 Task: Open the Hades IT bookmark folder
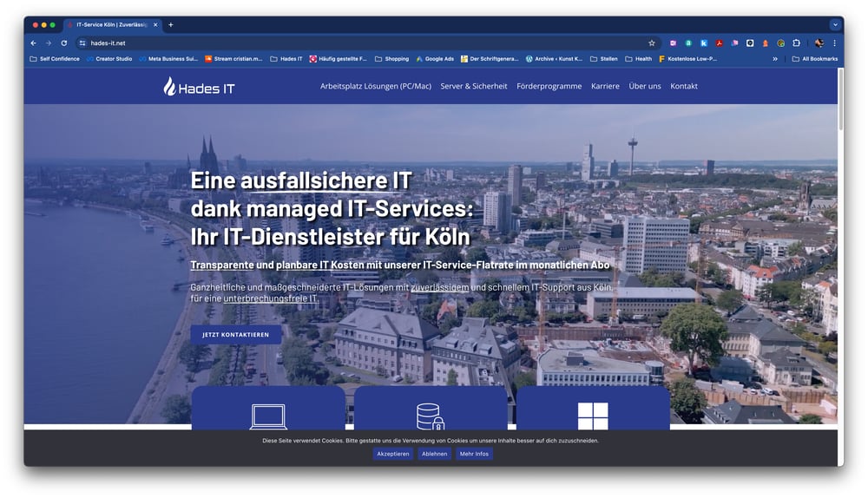pyautogui.click(x=286, y=59)
